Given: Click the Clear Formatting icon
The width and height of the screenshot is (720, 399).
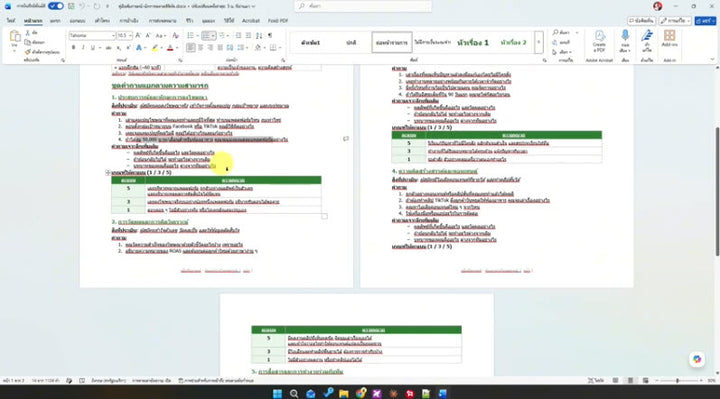Looking at the screenshot, I should click(175, 35).
